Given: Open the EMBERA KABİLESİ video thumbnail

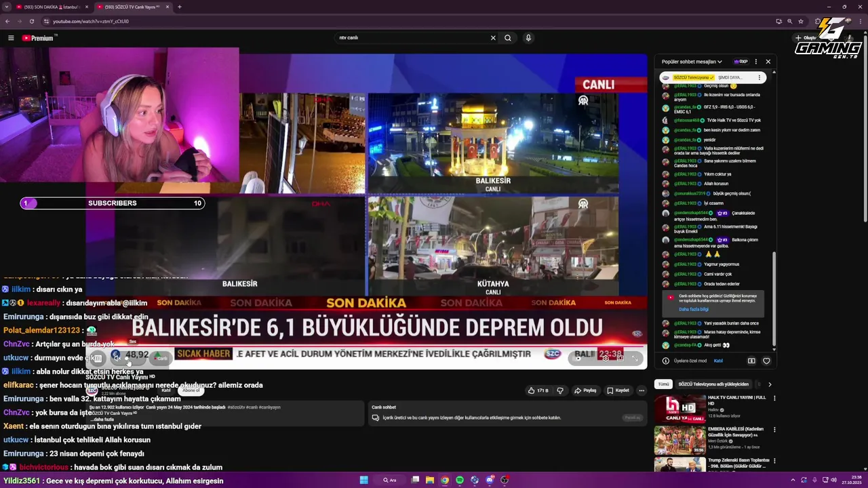Looking at the screenshot, I should coord(680,440).
